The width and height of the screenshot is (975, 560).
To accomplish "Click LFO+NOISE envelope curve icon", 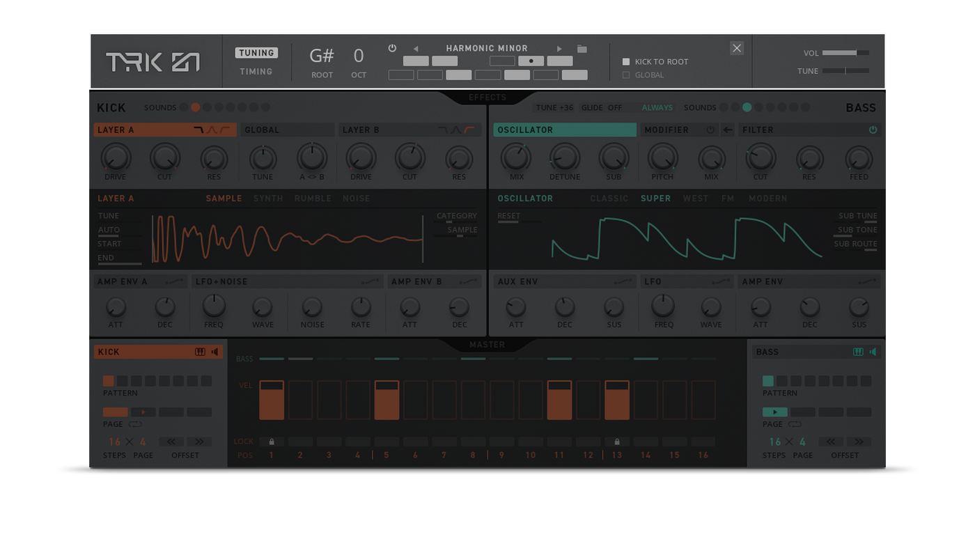I will click(371, 281).
